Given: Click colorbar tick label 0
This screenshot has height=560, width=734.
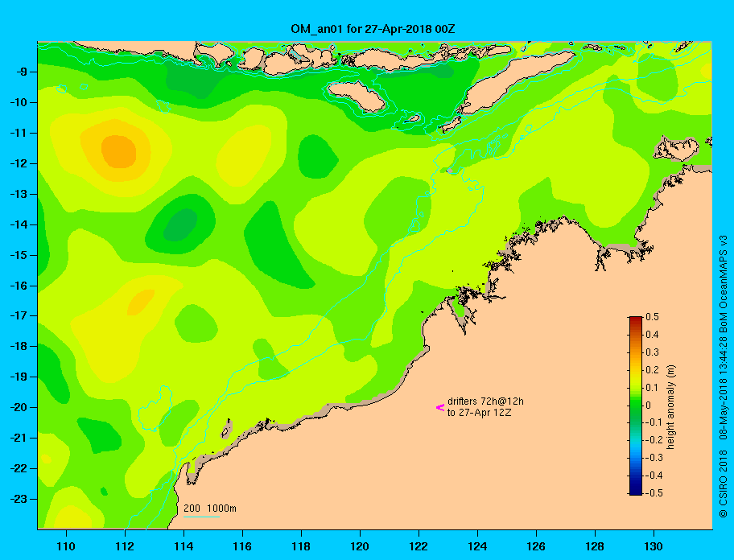Looking at the screenshot, I should [x=649, y=406].
